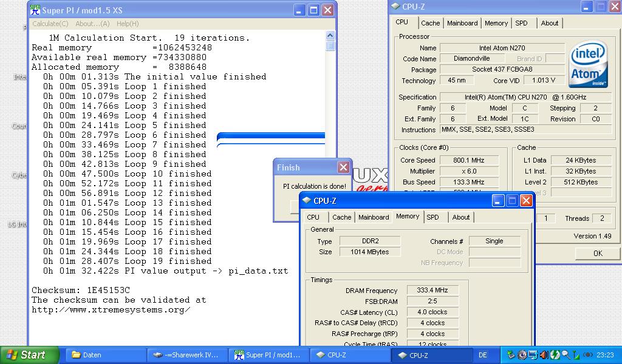Click 'PI calculation is done!' message text

coord(314,186)
